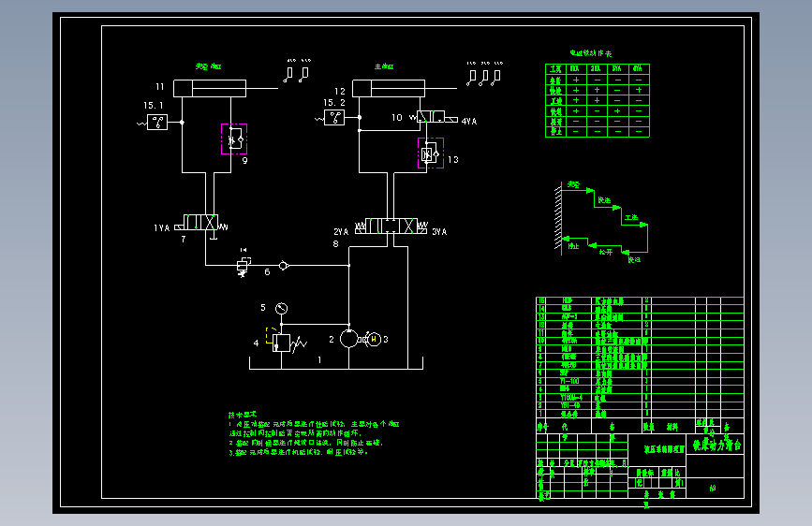Image resolution: width=812 pixels, height=526 pixels.
Task: Click the '夹紧' label in the cycle diagram
Action: click(573, 184)
